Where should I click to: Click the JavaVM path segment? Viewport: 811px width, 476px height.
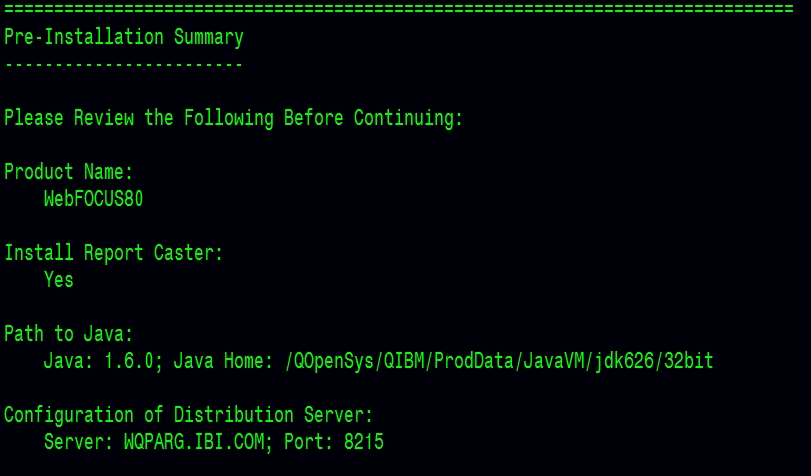tap(554, 361)
